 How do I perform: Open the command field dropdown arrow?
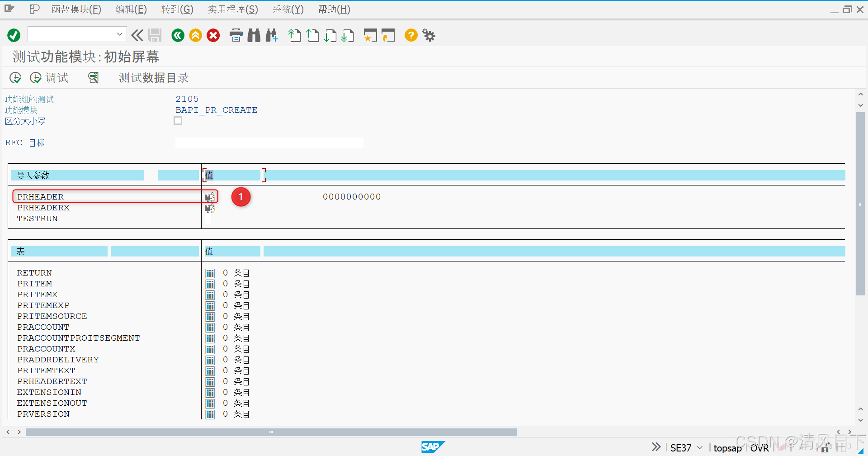click(x=119, y=34)
